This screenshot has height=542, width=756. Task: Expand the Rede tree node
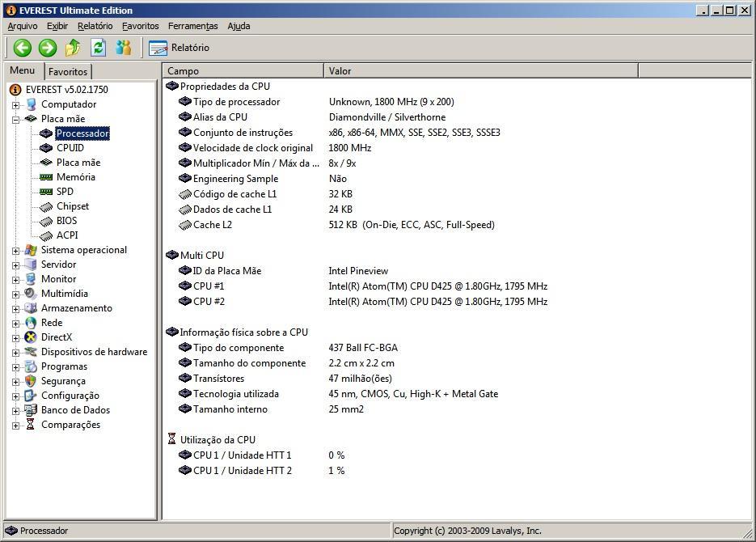16,324
